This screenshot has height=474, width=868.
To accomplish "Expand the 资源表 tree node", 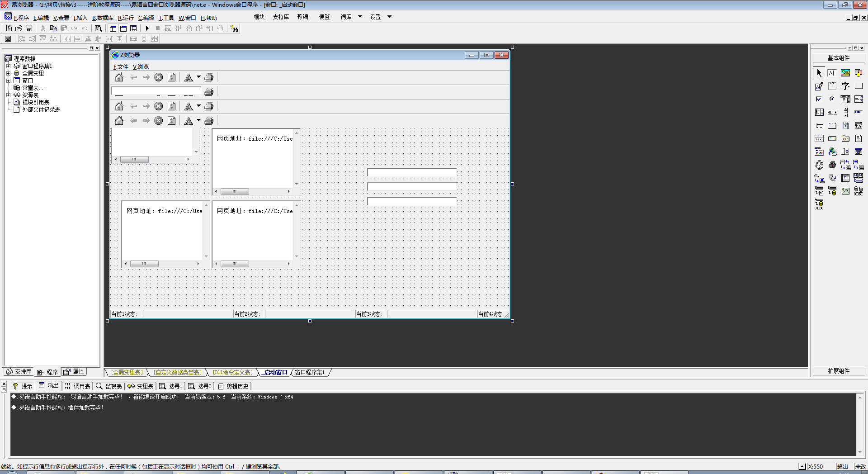I will (8, 95).
